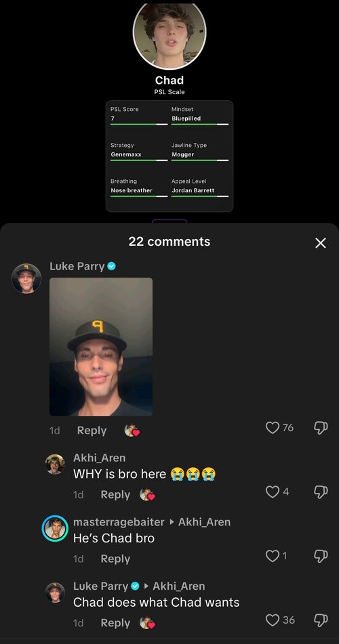Dislike Luke Parry's photo comment
This screenshot has width=339, height=644.
321,427
